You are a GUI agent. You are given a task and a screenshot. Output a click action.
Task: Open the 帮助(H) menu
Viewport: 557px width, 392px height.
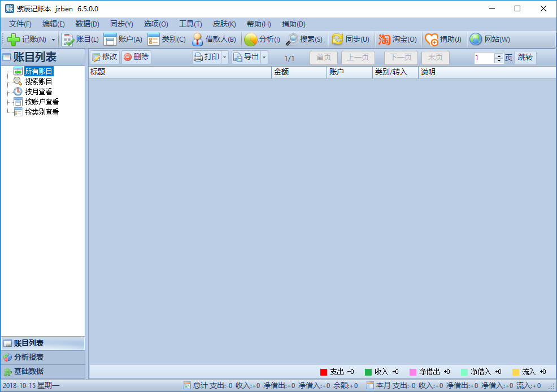tap(259, 24)
